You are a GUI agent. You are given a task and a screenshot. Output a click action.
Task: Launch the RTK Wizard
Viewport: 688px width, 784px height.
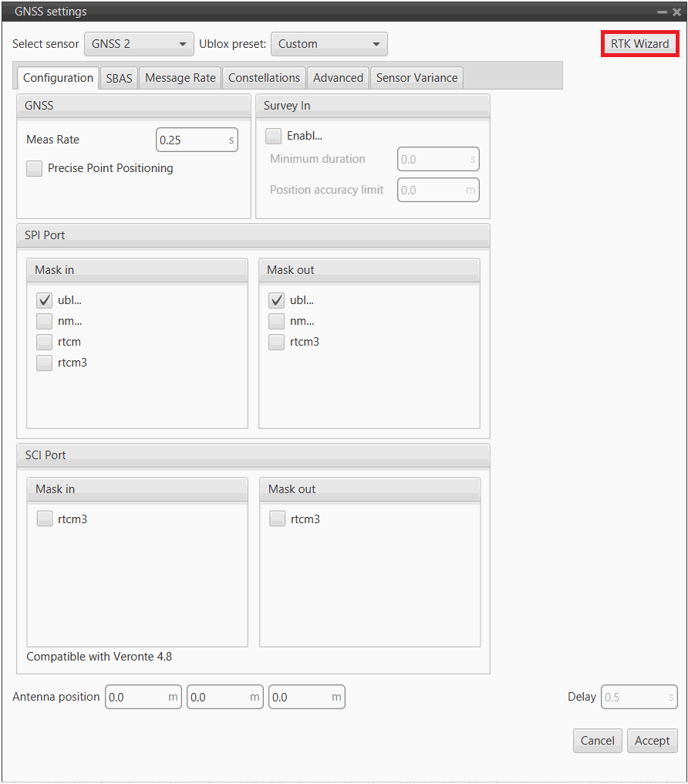pos(639,44)
